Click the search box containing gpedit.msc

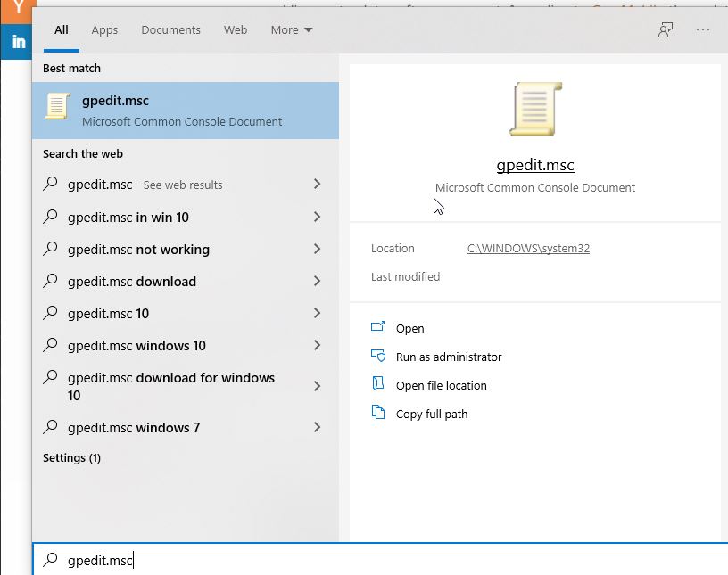pos(380,560)
